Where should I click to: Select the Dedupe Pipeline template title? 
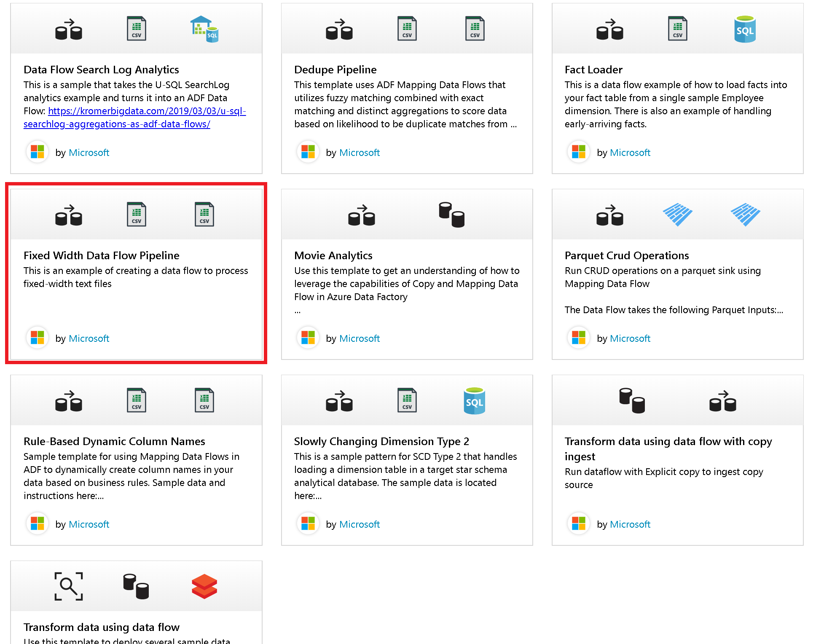click(x=335, y=70)
